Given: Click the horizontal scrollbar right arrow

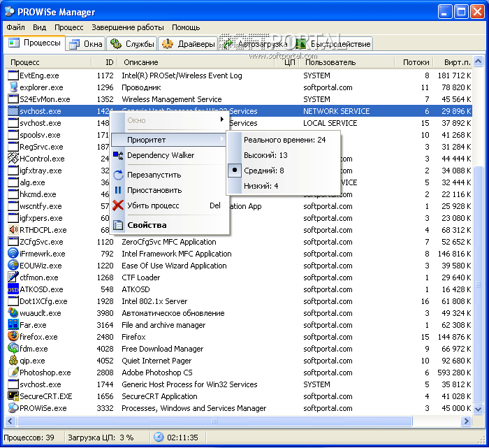Looking at the screenshot, I should pos(467,421).
